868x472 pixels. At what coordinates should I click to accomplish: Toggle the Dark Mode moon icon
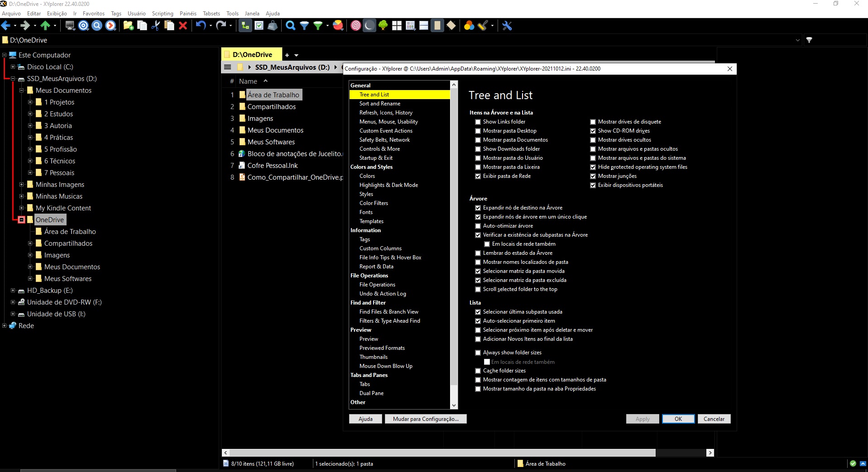pyautogui.click(x=369, y=26)
